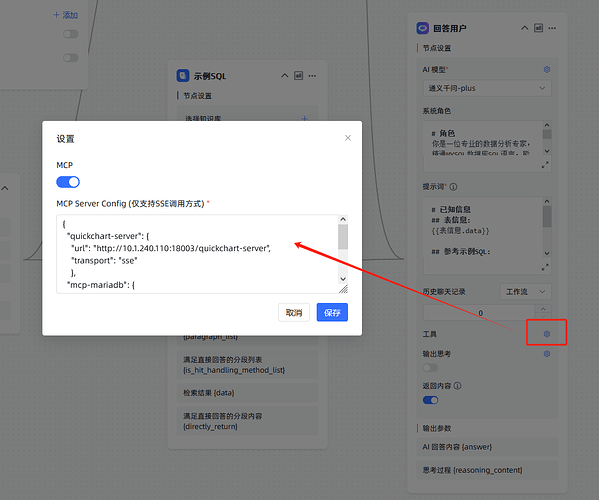Collapse the 示例SQL node chevron
The height and width of the screenshot is (500, 599).
[285, 76]
